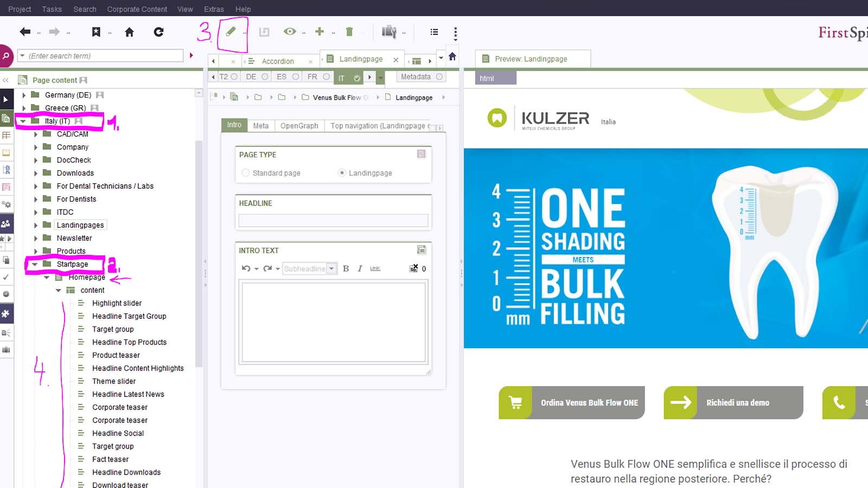Return home using the house icon

click(x=129, y=32)
